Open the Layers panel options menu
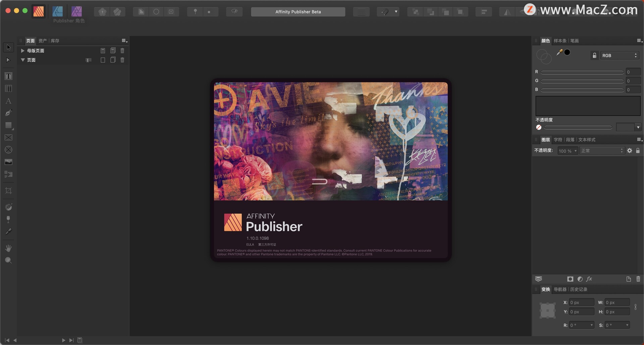Image resolution: width=644 pixels, height=345 pixels. pos(639,139)
